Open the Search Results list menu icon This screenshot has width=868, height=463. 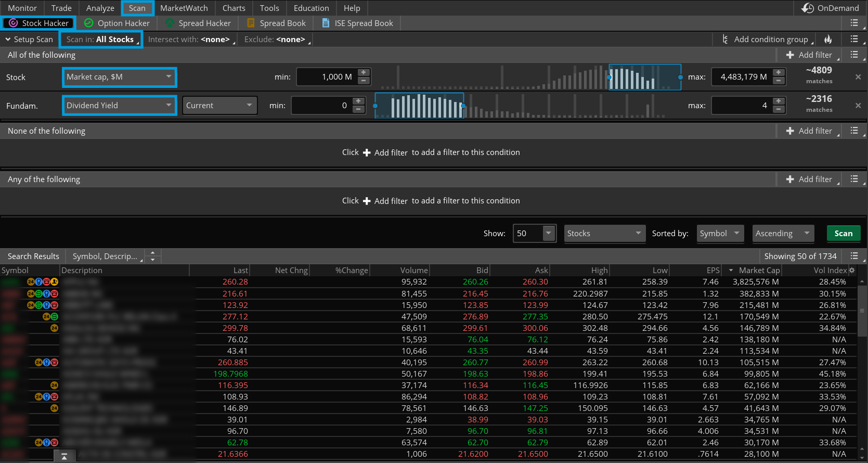pos(854,256)
